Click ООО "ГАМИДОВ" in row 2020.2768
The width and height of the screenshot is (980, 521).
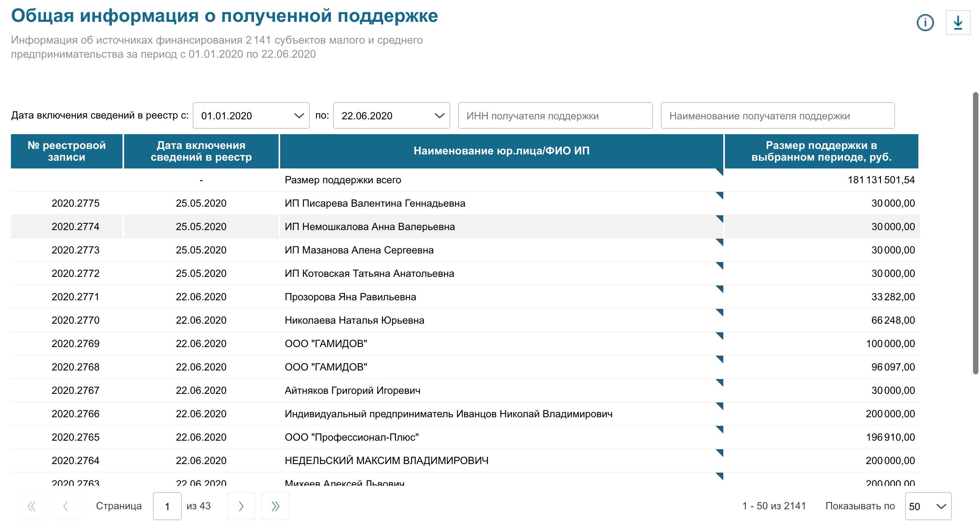[x=326, y=367]
